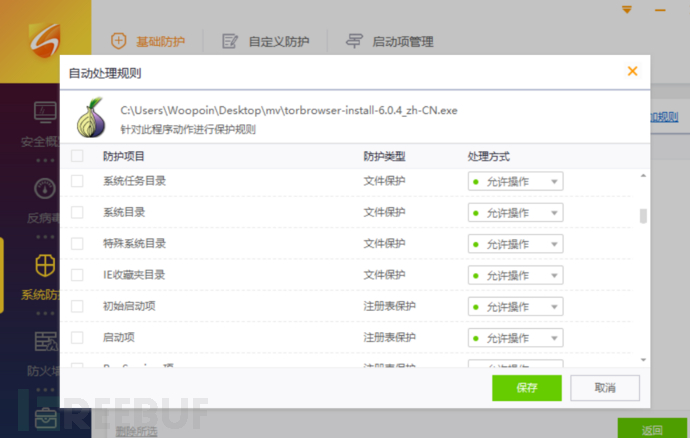The width and height of the screenshot is (690, 438).
Task: Click the 系统任务目录 row label
Action: point(134,181)
